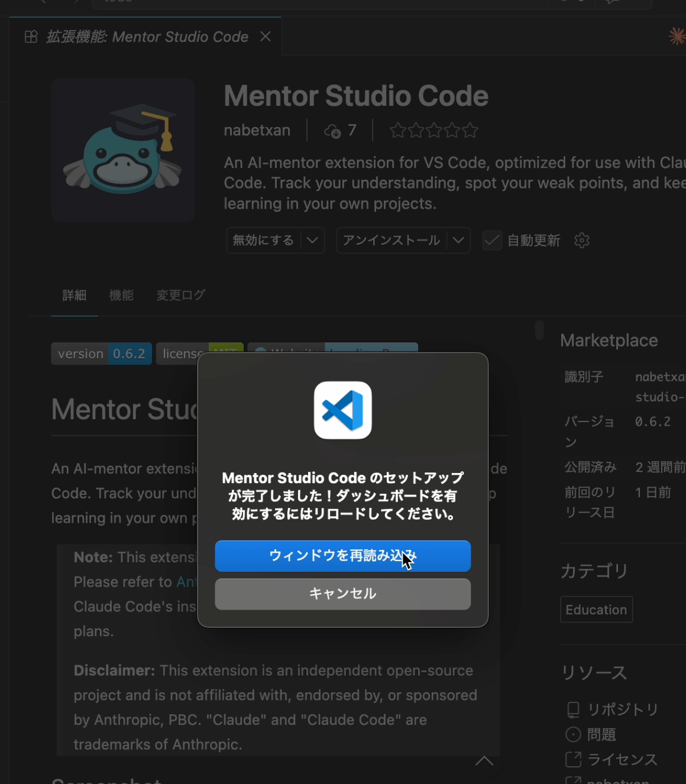Click the issue circle icon beside 問題
Screen dimensions: 686x784
point(573,734)
